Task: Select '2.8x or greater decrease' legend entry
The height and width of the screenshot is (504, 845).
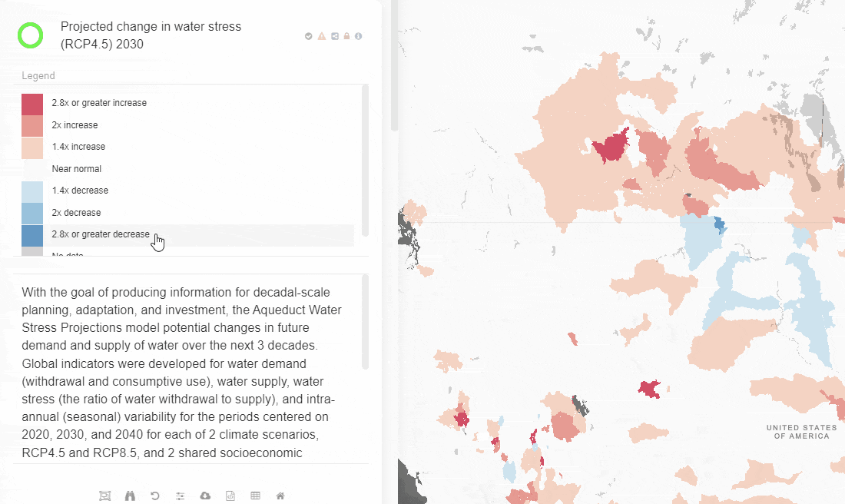Action: point(101,234)
